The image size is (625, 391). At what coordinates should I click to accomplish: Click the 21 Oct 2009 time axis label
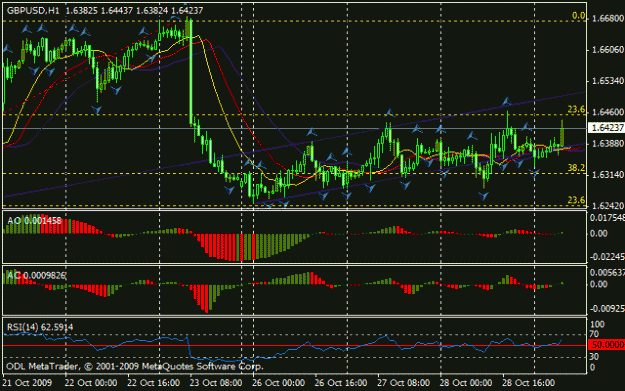pos(28,383)
